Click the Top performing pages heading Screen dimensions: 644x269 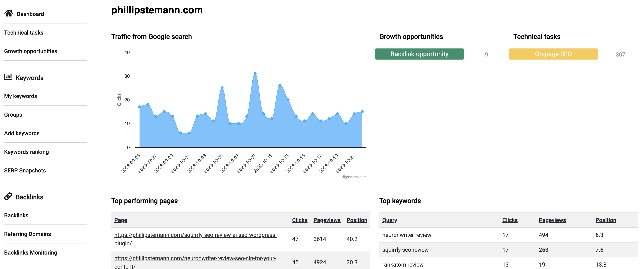tap(145, 201)
